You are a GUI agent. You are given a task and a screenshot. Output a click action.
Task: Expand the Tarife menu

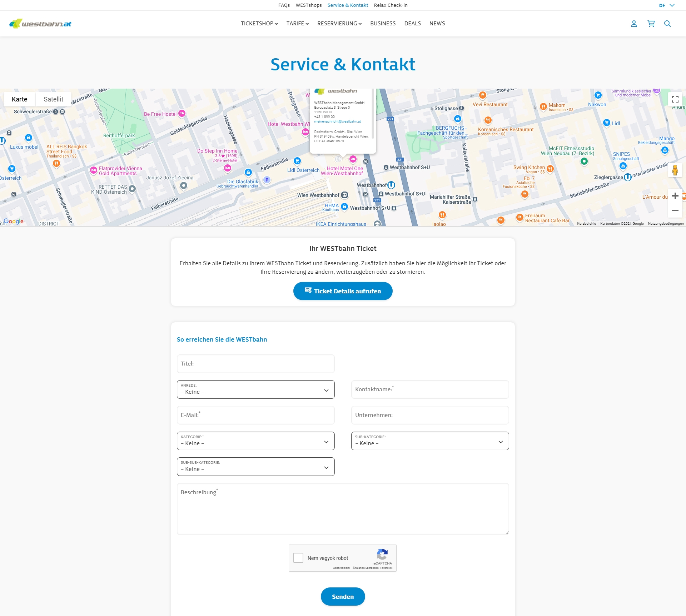[x=298, y=24]
